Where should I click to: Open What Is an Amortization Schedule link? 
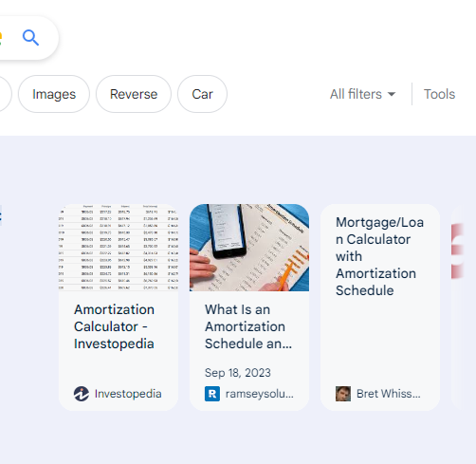[x=248, y=326]
